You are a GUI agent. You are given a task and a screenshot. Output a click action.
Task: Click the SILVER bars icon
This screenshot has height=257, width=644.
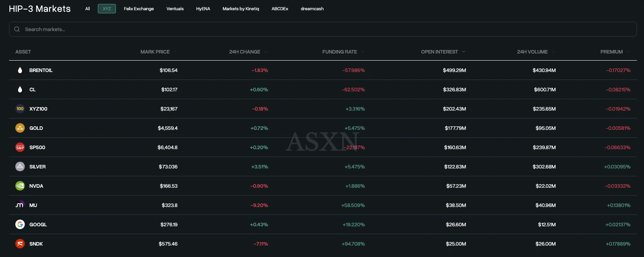tap(20, 167)
